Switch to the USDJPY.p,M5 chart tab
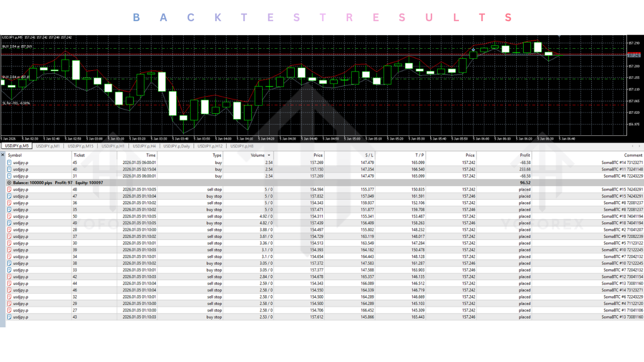644x362 pixels. (17, 146)
